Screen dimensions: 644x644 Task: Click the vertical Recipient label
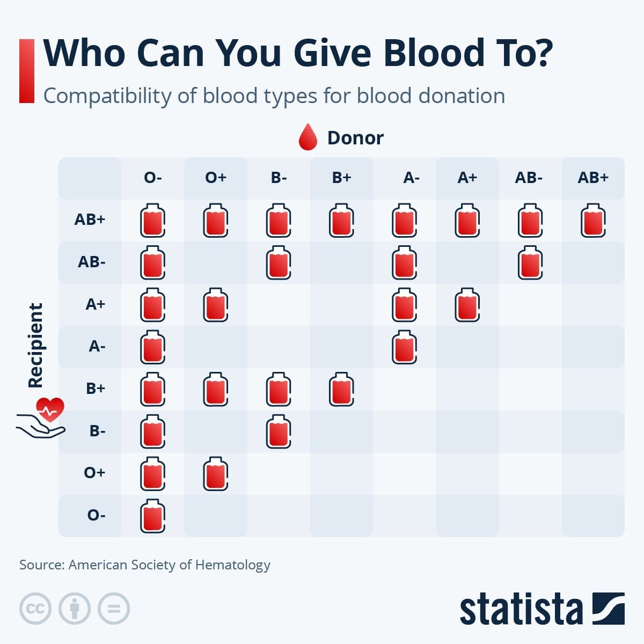[x=35, y=345]
